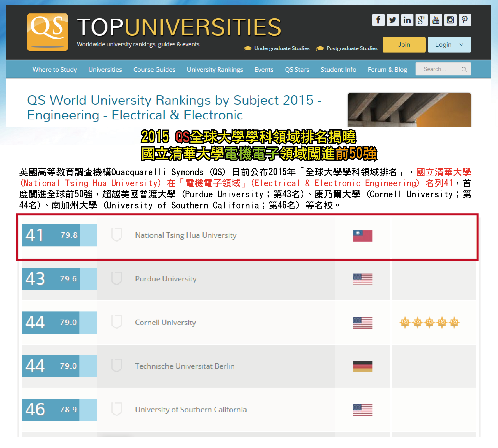Open the University Rankings menu
Screen dimensions: 498x448
coord(215,70)
